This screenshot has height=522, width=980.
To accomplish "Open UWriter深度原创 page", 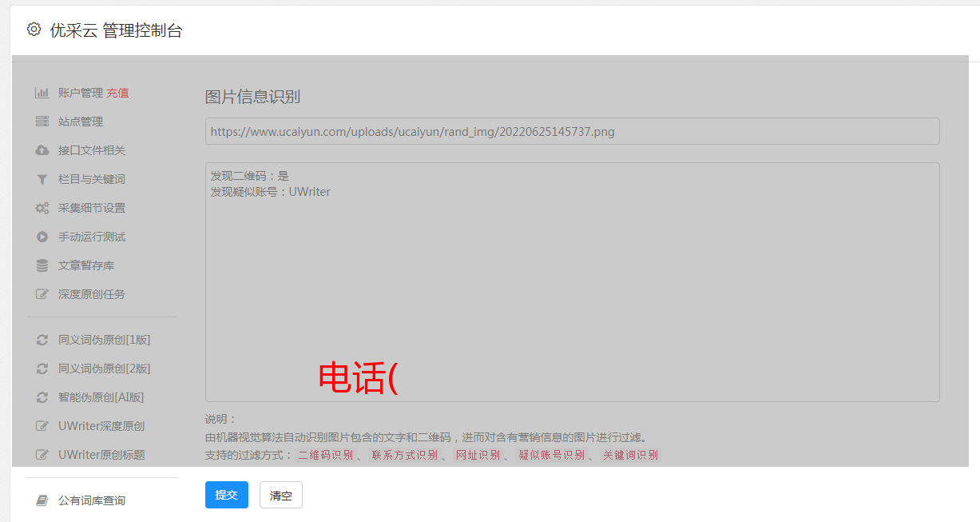I will [x=101, y=426].
